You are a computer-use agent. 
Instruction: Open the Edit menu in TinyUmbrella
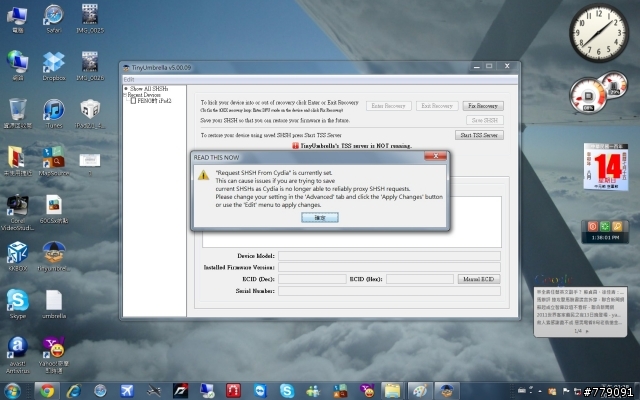(129, 79)
